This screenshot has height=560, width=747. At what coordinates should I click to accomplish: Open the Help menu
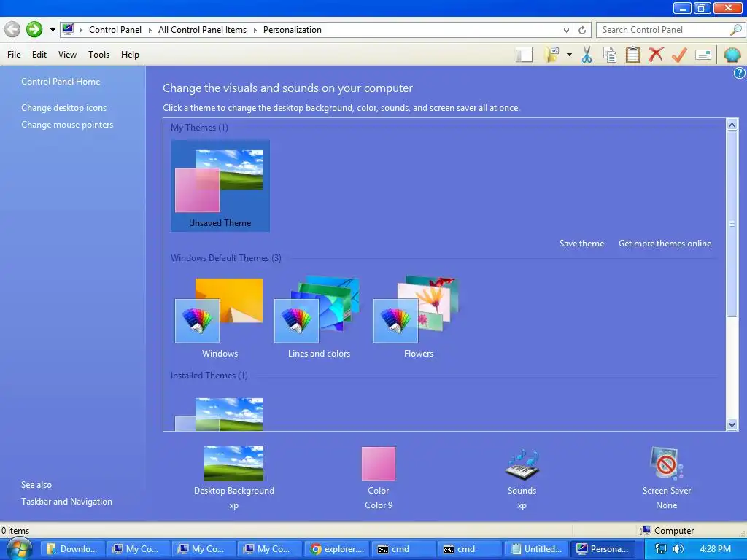point(130,55)
